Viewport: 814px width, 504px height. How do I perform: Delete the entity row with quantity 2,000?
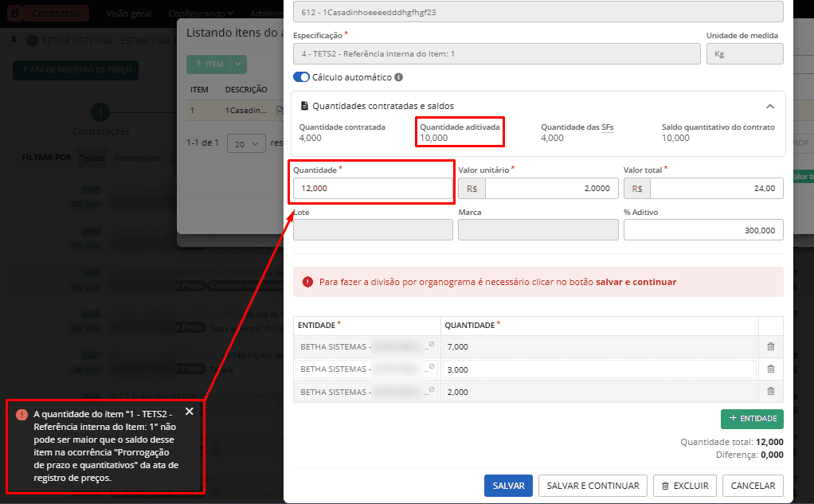770,391
